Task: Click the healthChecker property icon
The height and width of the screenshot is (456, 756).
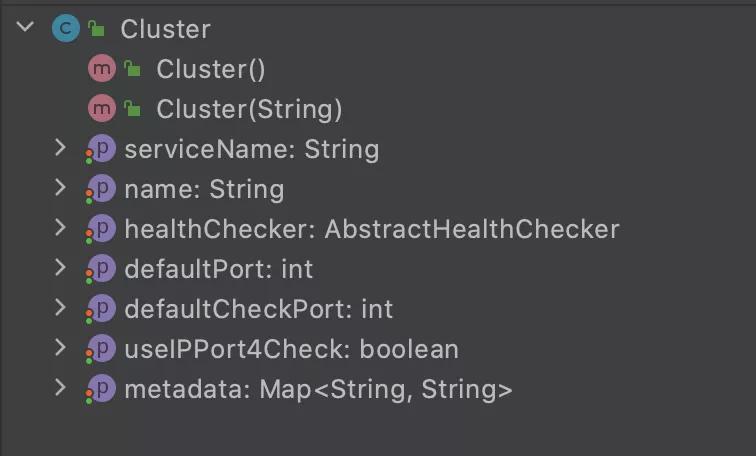Action: pos(101,230)
